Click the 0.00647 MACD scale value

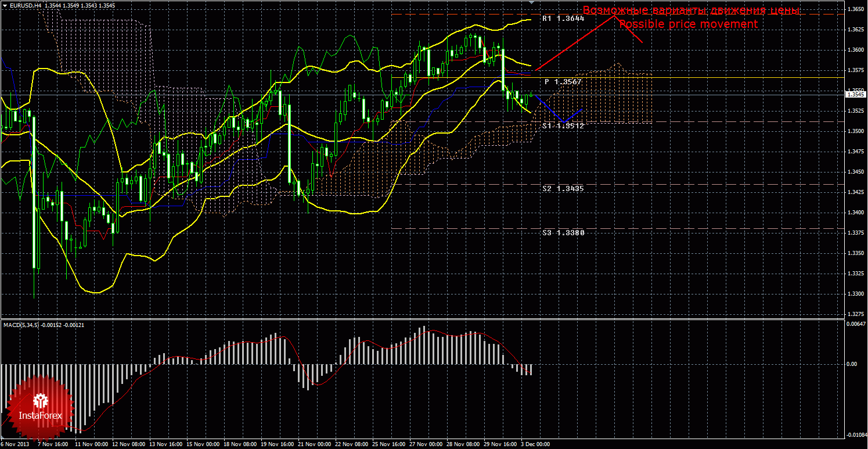coord(856,324)
